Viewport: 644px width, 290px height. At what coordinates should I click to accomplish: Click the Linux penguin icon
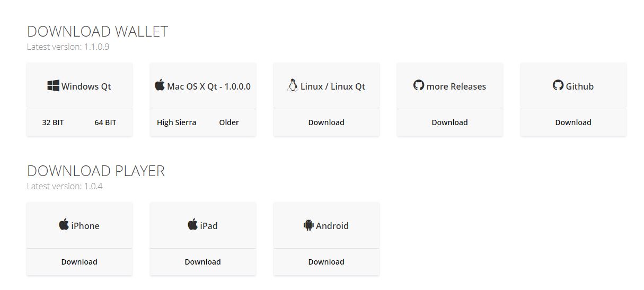[292, 85]
